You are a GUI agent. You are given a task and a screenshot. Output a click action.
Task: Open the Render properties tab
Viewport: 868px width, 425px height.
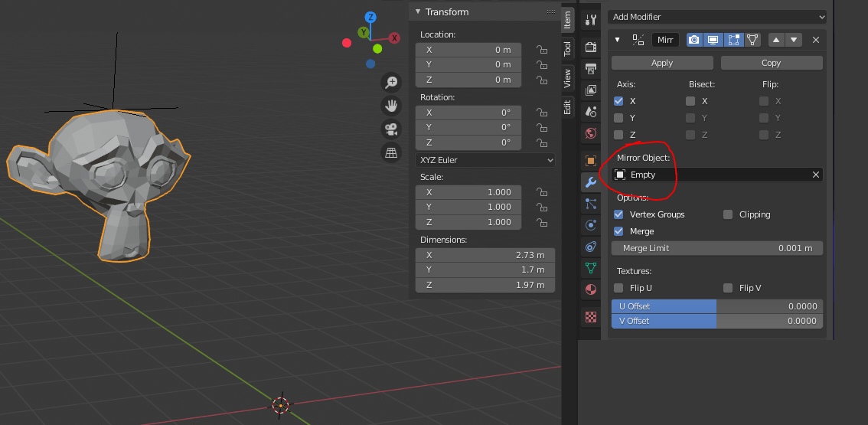point(591,47)
